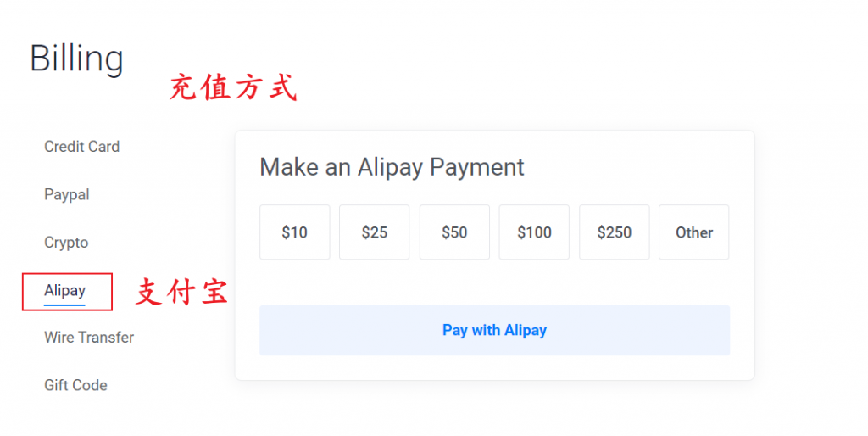Image resolution: width=868 pixels, height=436 pixels.
Task: Choose the $50 deposit amount
Action: [454, 232]
